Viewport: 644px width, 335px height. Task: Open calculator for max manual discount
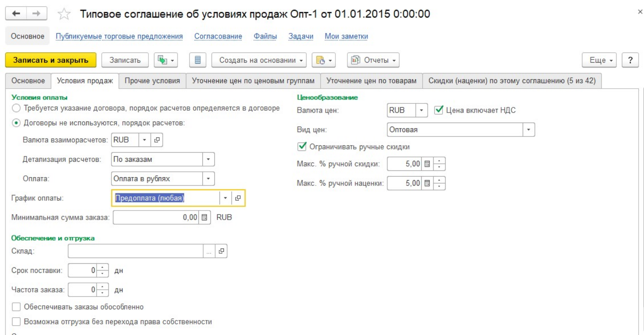pyautogui.click(x=427, y=164)
